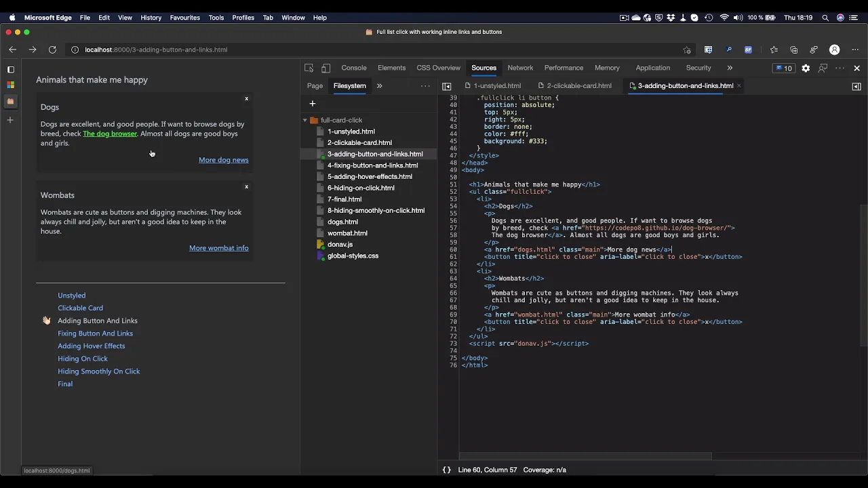Show the debugger sidebar toggle

point(856,86)
